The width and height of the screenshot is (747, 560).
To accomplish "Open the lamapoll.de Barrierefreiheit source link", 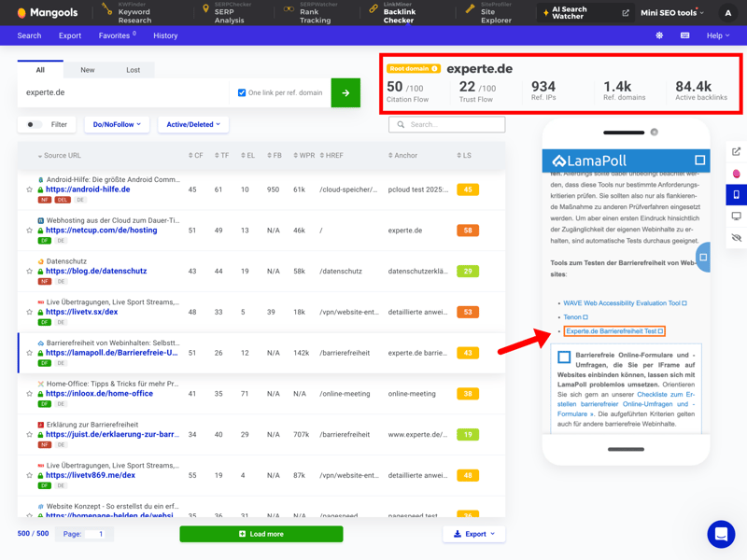I will click(x=111, y=353).
